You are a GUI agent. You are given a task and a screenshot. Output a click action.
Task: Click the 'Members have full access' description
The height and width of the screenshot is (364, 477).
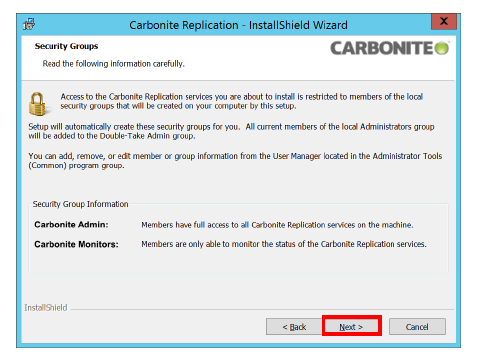click(277, 225)
